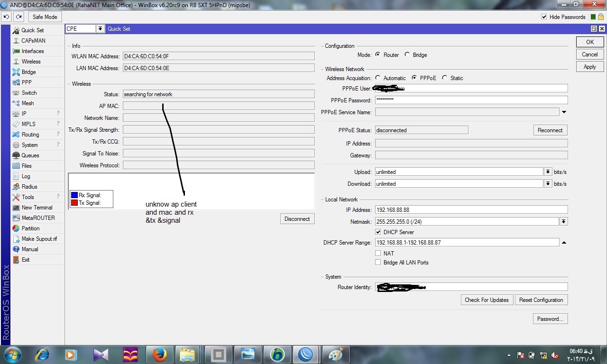Launch New Terminal from the sidebar
This screenshot has width=607, height=364.
pos(37,208)
